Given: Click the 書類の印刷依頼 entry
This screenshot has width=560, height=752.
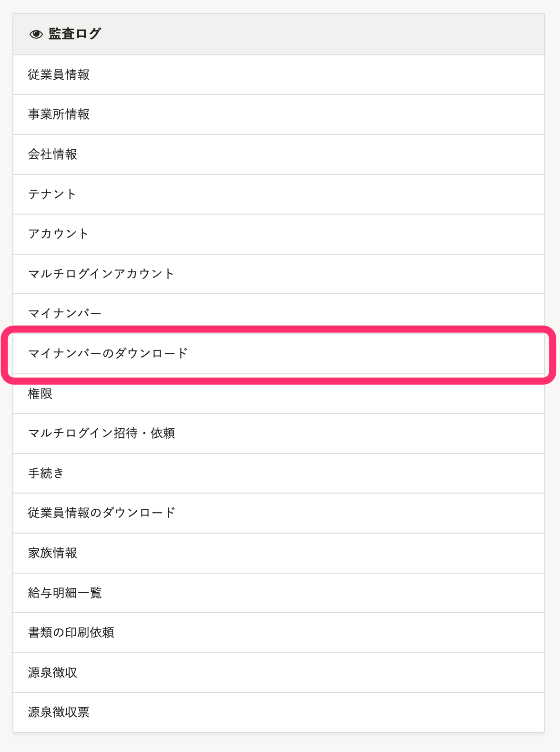Looking at the screenshot, I should coord(279,633).
